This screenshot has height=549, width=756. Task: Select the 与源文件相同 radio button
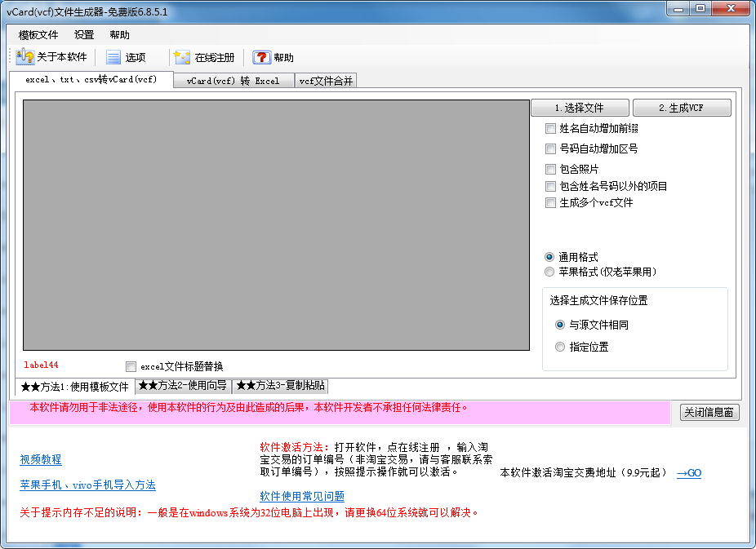[561, 325]
